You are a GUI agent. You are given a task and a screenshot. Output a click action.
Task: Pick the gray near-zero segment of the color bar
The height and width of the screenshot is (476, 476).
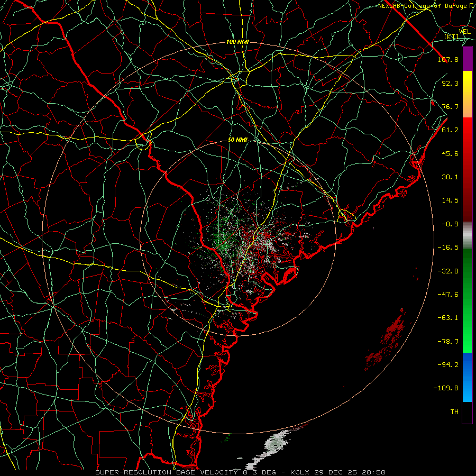click(467, 235)
